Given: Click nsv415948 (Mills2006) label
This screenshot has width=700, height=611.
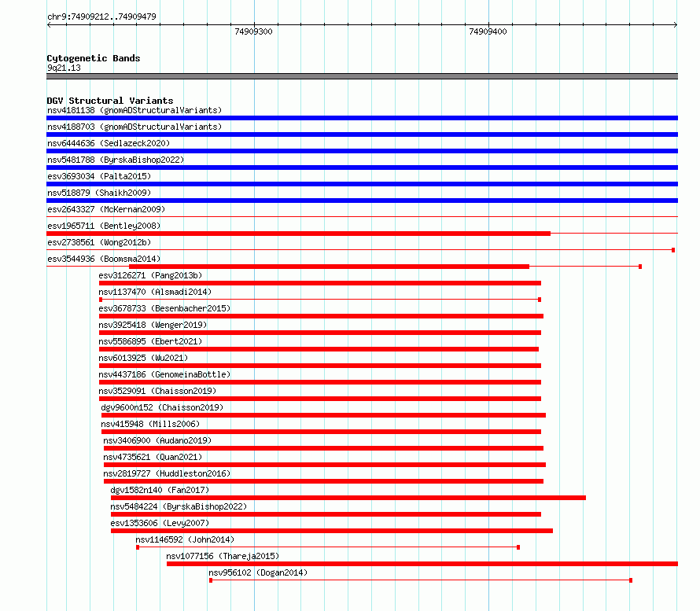Looking at the screenshot, I should point(150,424).
